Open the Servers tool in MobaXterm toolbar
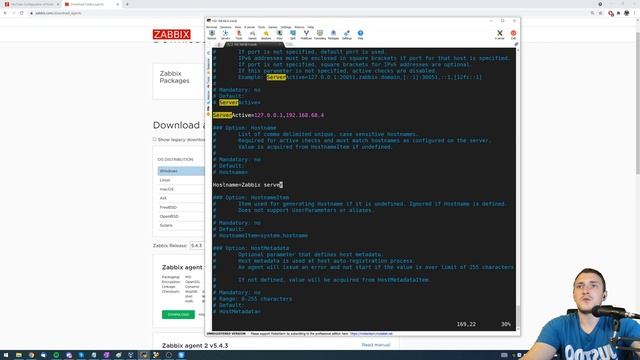The width and height of the screenshot is (640, 360). pyautogui.click(x=225, y=35)
